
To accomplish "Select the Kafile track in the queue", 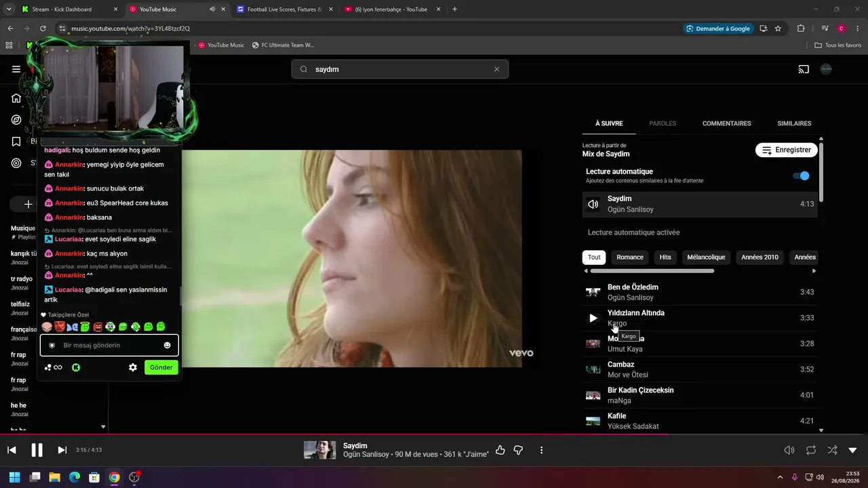I will [x=700, y=421].
